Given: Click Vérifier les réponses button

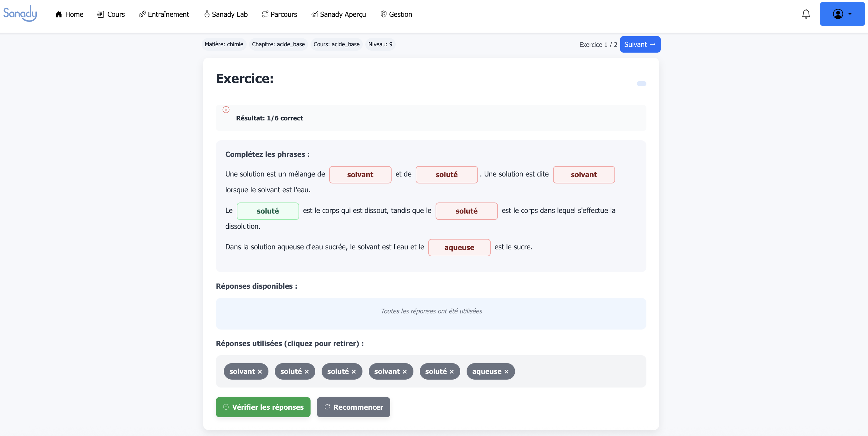Looking at the screenshot, I should point(263,407).
